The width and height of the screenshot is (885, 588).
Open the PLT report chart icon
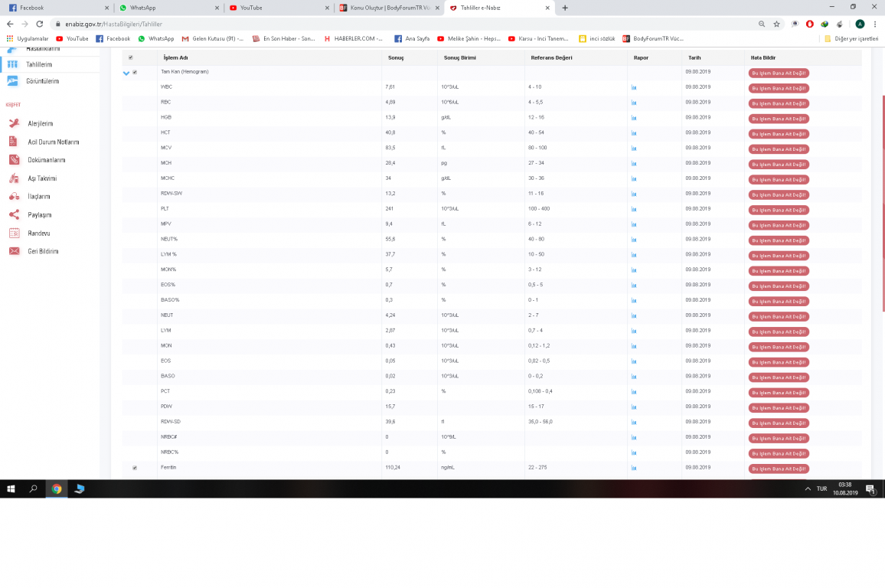tap(634, 209)
